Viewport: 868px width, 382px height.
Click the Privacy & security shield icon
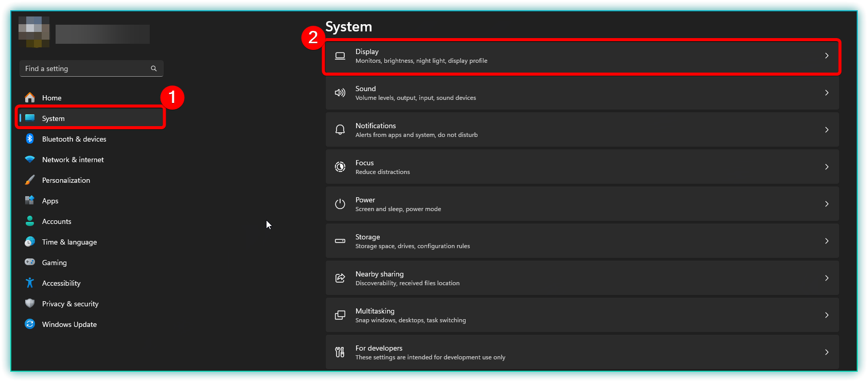30,303
